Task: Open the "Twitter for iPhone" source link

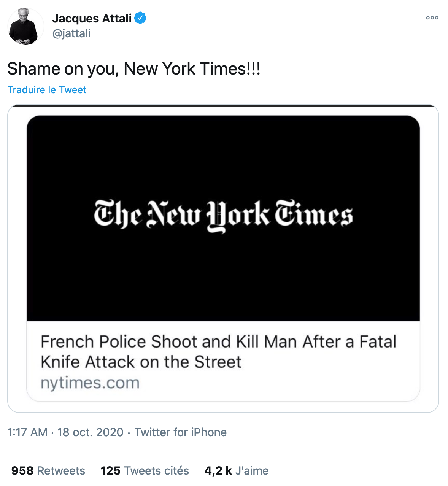Action: point(181,432)
